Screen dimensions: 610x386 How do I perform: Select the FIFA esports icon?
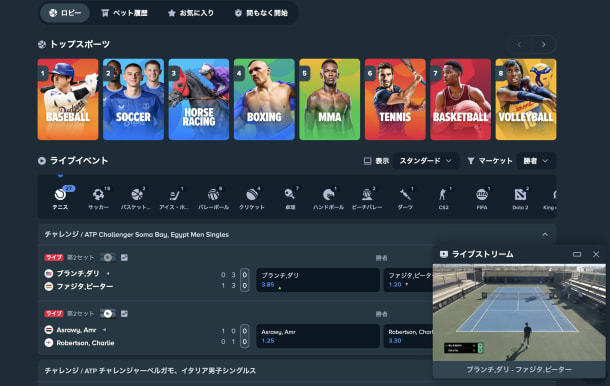click(x=482, y=198)
